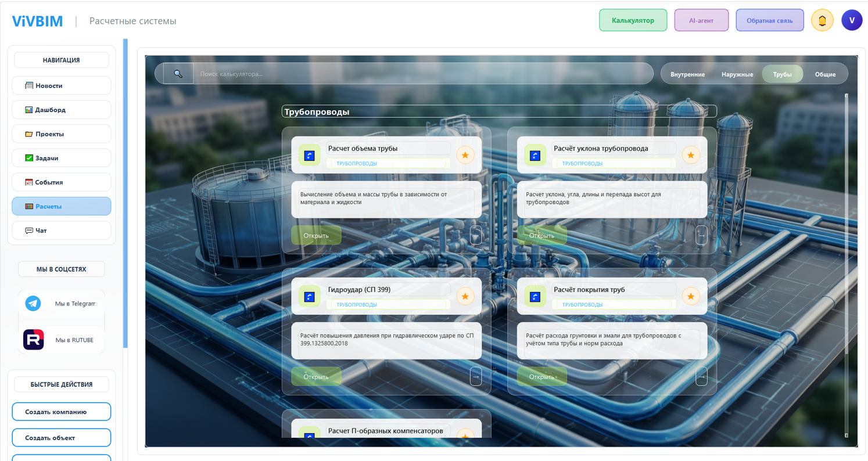Toggle favorite star for Расчет объема трубы
Screen dimensions: 868x461
pyautogui.click(x=465, y=155)
